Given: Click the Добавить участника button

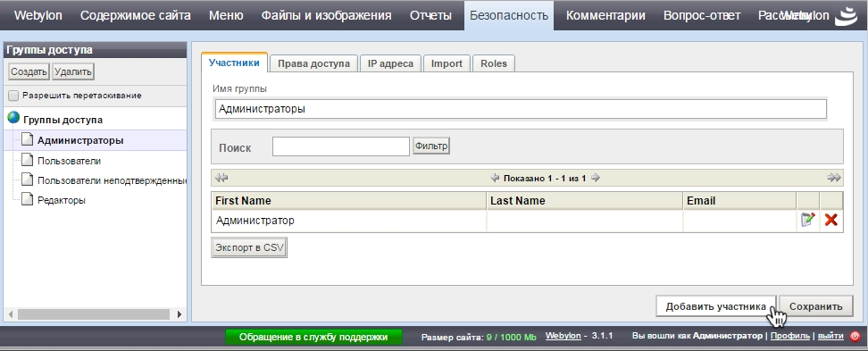Looking at the screenshot, I should pyautogui.click(x=716, y=306).
